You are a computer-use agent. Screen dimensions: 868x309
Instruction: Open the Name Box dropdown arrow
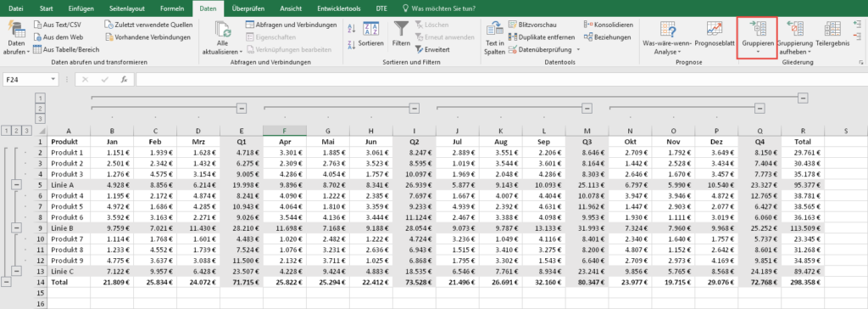coord(53,80)
